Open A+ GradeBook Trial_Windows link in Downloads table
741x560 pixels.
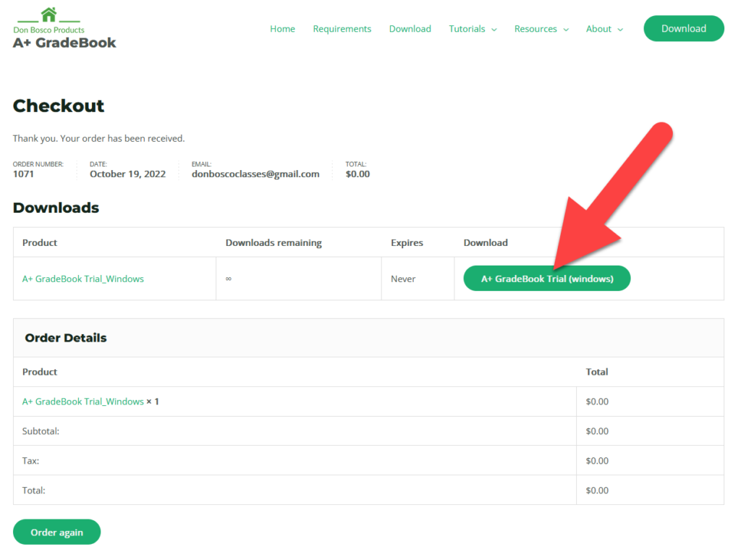point(83,279)
